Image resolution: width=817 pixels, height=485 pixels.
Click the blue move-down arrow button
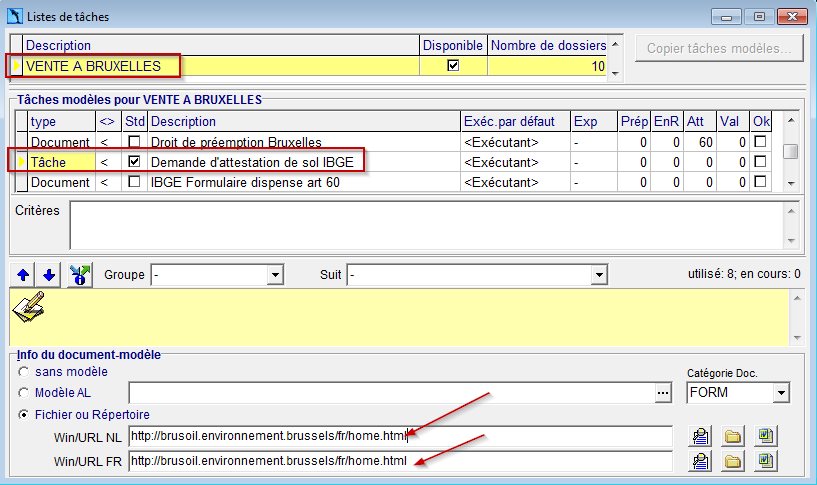coord(48,275)
